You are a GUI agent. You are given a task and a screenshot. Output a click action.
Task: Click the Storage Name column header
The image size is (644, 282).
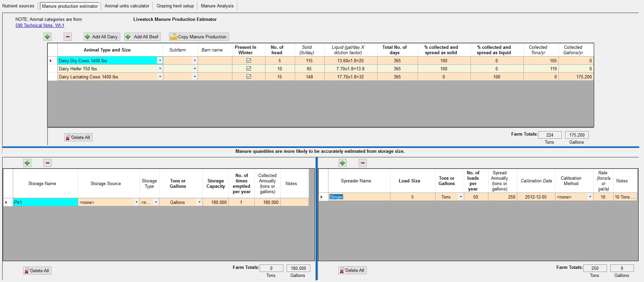45,183
